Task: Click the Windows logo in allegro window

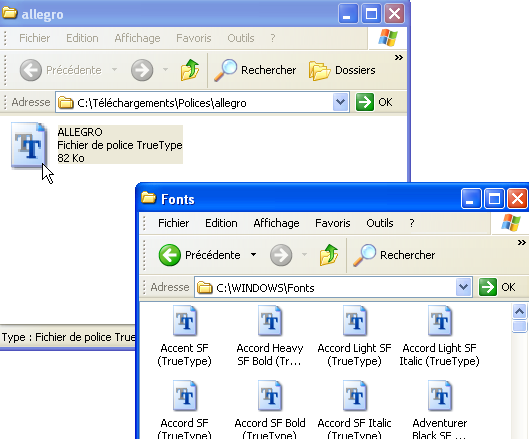Action: (x=388, y=37)
